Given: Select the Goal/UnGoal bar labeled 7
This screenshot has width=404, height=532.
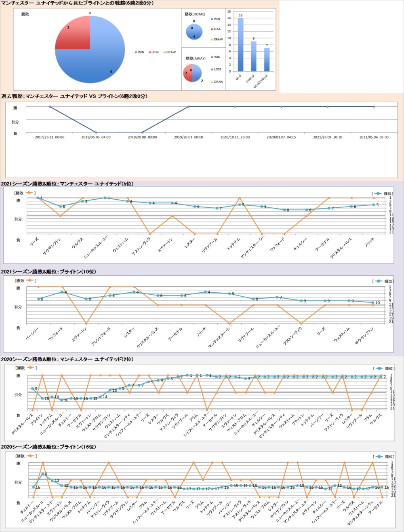Looking at the screenshot, I should [x=267, y=60].
